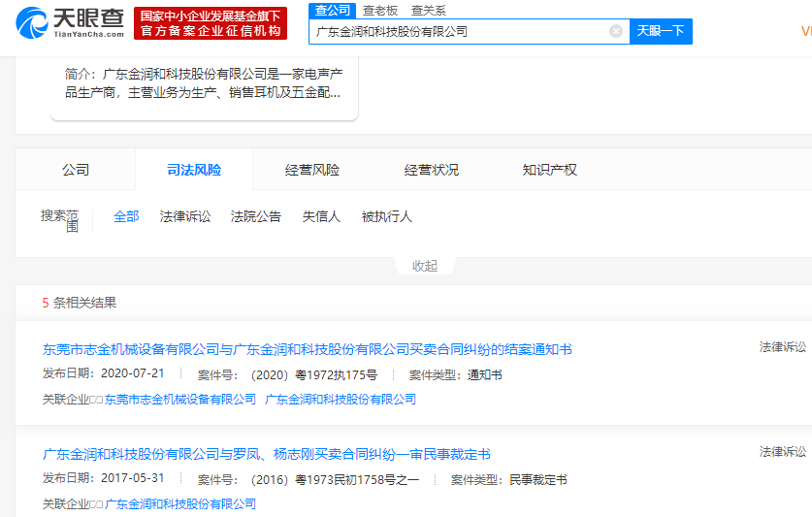The image size is (812, 517).
Task: Open related company 东莞市志金机械设备有限公司 link
Action: (180, 400)
